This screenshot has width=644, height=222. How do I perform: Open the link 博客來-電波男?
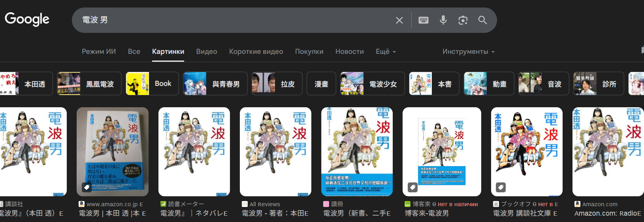pyautogui.click(x=427, y=213)
